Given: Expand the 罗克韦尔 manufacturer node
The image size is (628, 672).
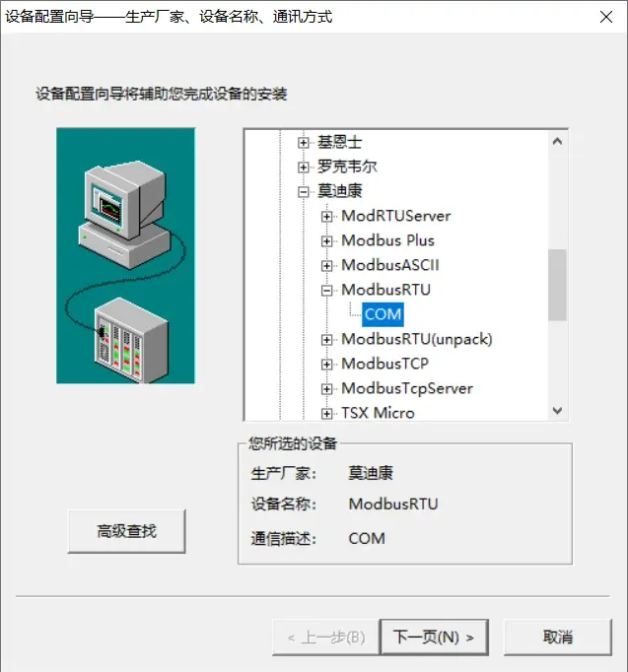Looking at the screenshot, I should coord(303,168).
